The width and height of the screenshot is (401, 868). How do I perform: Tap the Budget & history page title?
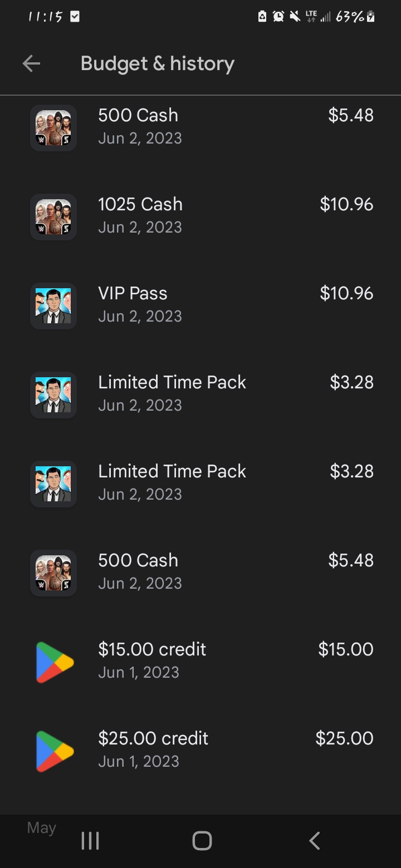coord(157,64)
